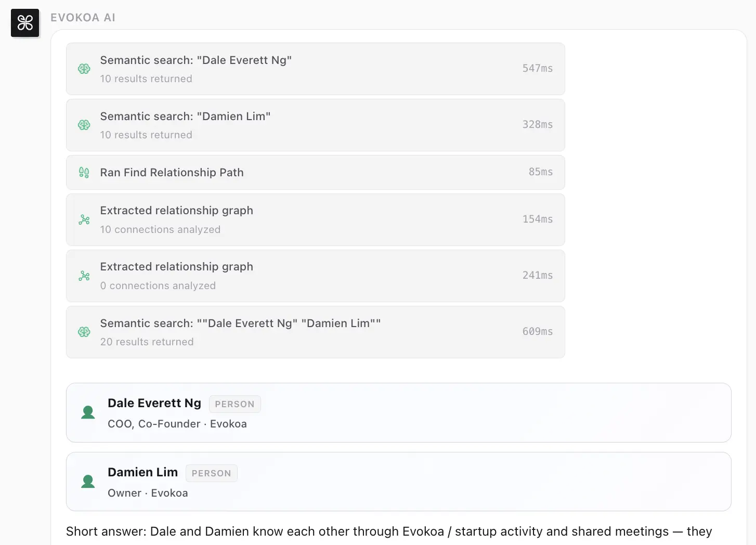This screenshot has width=756, height=545.
Task: Click footsteps icon for Find Relationship Path
Action: tap(84, 172)
